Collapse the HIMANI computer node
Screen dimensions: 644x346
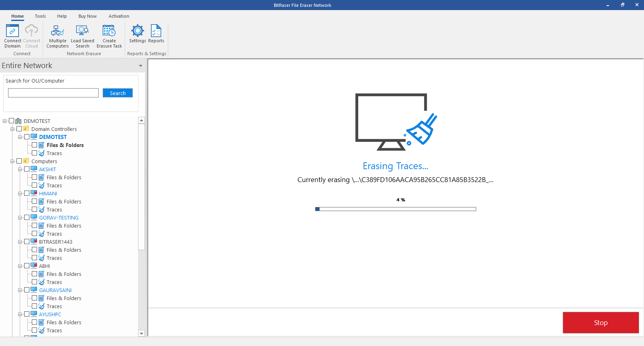tap(20, 193)
